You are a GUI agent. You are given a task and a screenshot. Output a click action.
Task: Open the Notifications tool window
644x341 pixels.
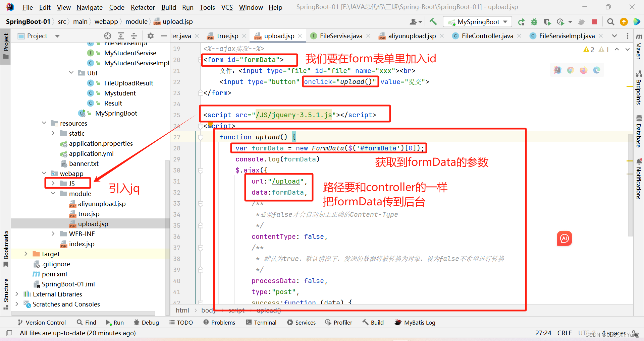click(x=639, y=179)
